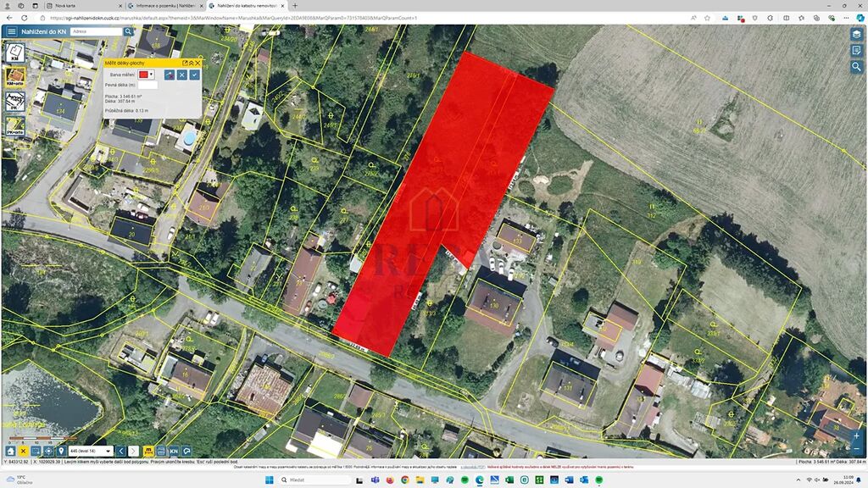Confirm measurement with the checkmark button

(194, 75)
